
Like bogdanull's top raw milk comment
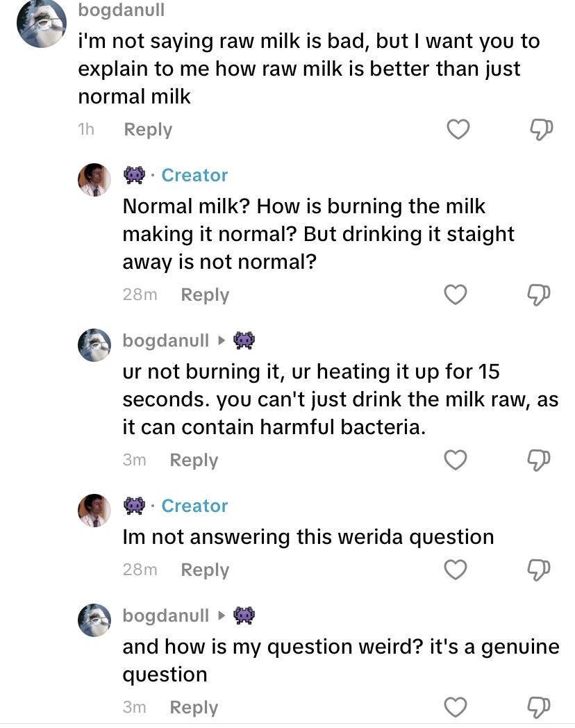pos(458,129)
